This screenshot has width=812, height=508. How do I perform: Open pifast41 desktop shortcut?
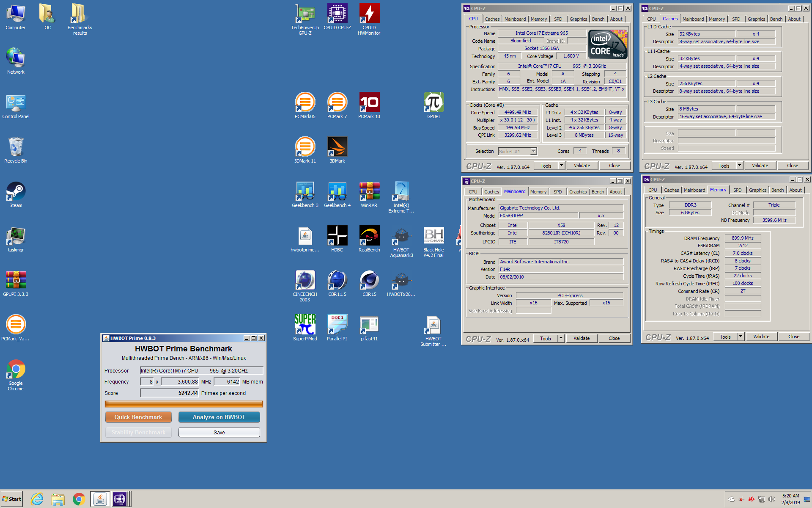369,328
